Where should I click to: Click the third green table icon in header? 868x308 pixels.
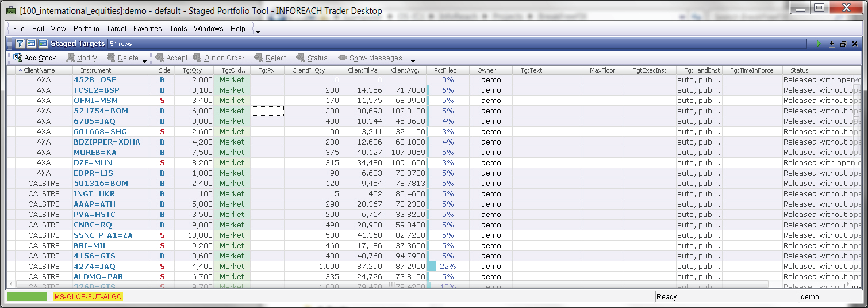tap(43, 44)
